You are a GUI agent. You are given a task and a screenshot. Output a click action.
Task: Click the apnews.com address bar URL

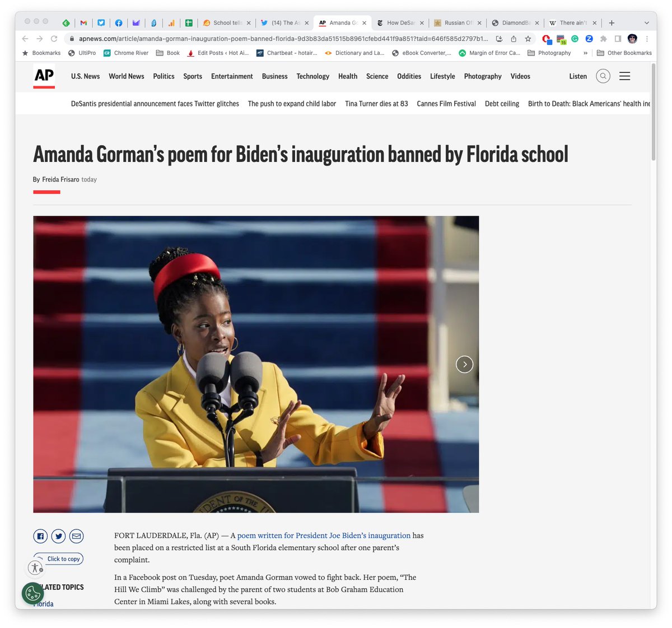pyautogui.click(x=283, y=39)
